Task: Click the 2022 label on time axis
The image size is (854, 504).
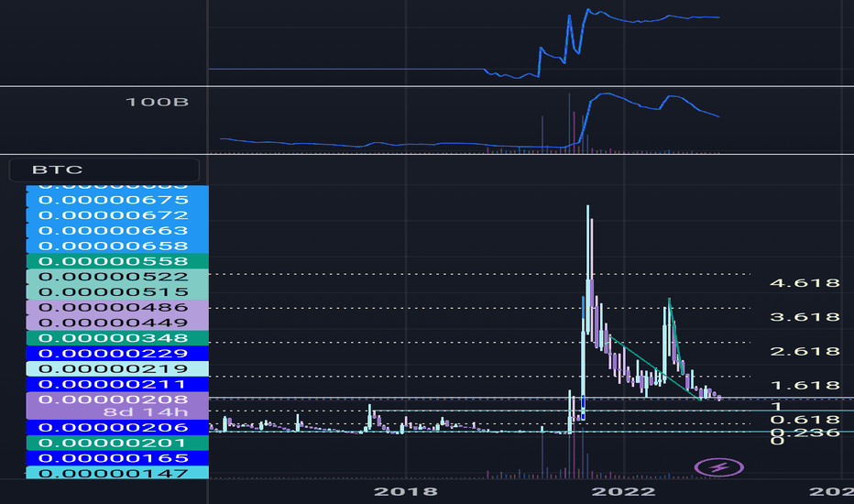Action: 624,491
